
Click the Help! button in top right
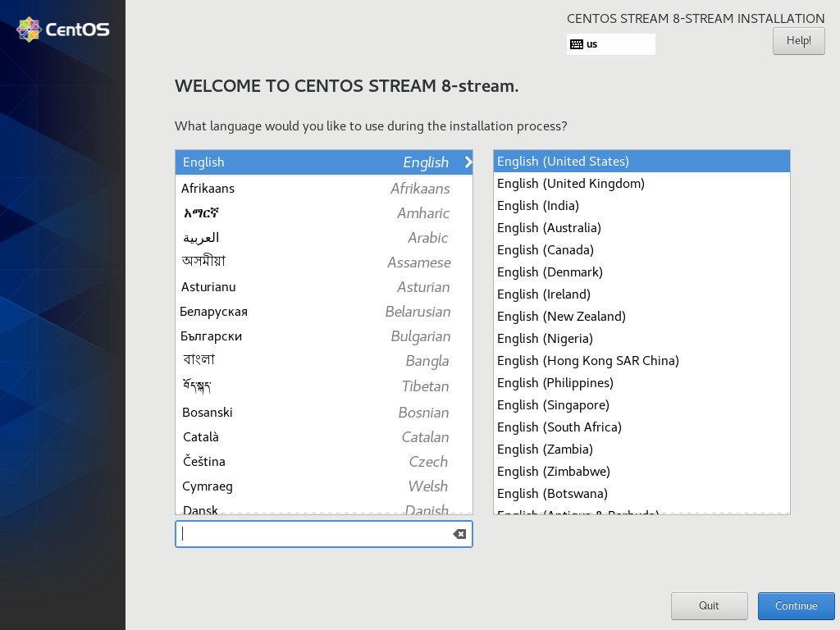click(797, 40)
